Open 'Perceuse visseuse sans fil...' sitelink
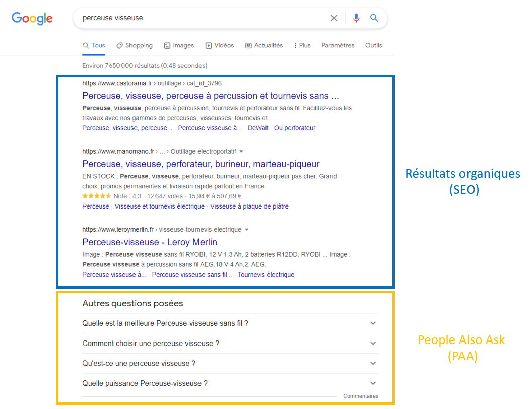Image resolution: width=532 pixels, height=409 pixels. [192, 275]
